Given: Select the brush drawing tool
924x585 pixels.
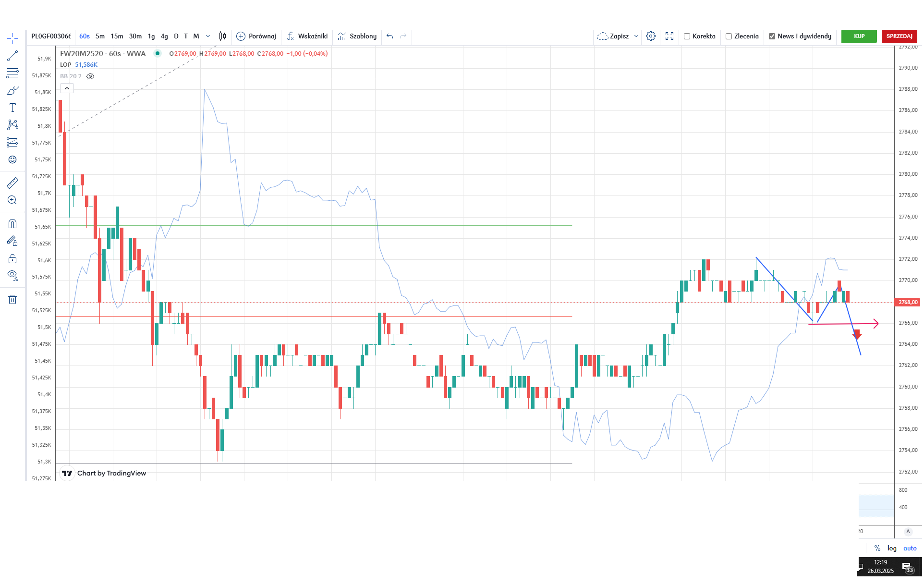Looking at the screenshot, I should click(x=12, y=90).
